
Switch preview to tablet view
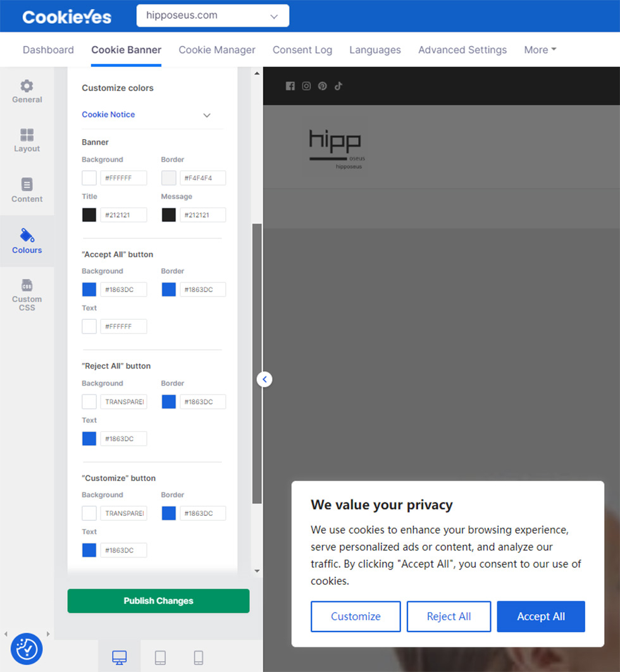click(160, 657)
